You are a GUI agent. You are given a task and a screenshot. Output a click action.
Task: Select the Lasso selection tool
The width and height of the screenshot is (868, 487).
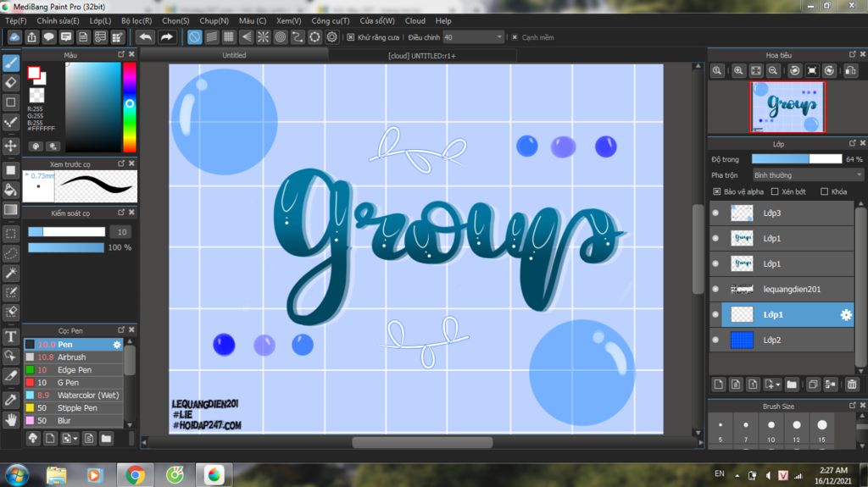coord(11,253)
